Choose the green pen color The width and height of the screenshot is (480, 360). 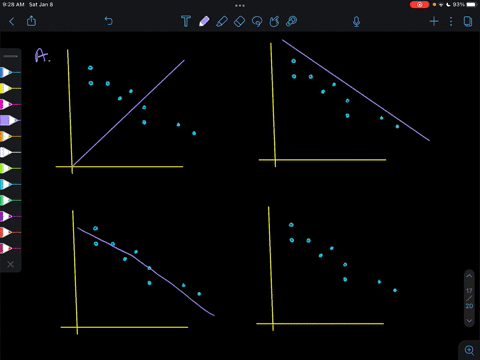tap(10, 200)
